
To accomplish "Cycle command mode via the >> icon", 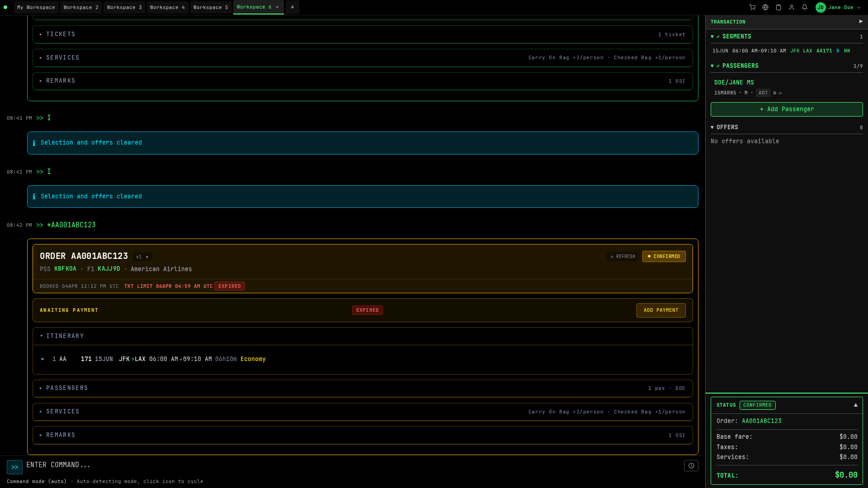I will click(14, 467).
